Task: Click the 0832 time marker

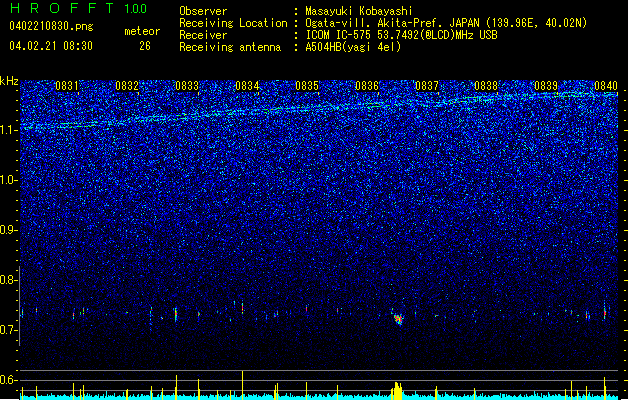Action: coord(127,86)
